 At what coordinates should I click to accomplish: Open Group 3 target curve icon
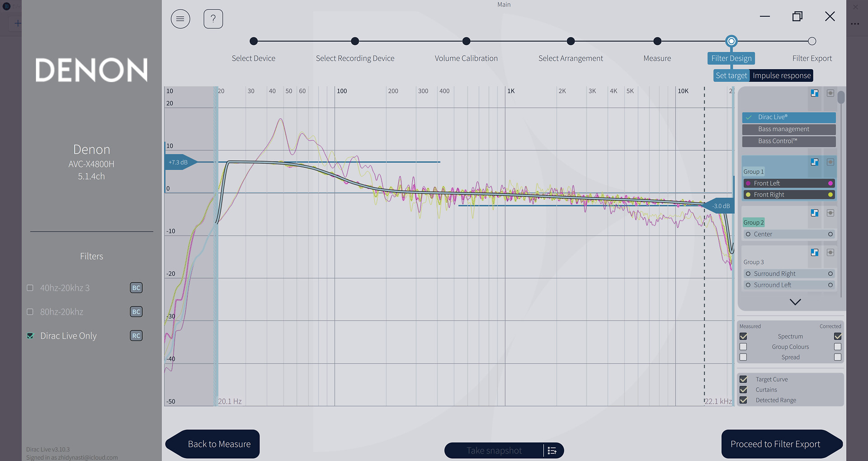[x=815, y=253]
